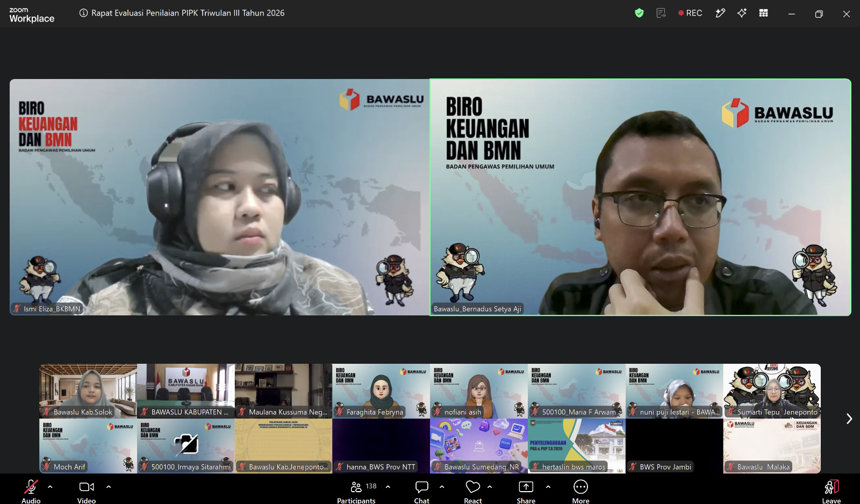Image resolution: width=860 pixels, height=504 pixels.
Task: Expand participants options arrow
Action: 388,487
